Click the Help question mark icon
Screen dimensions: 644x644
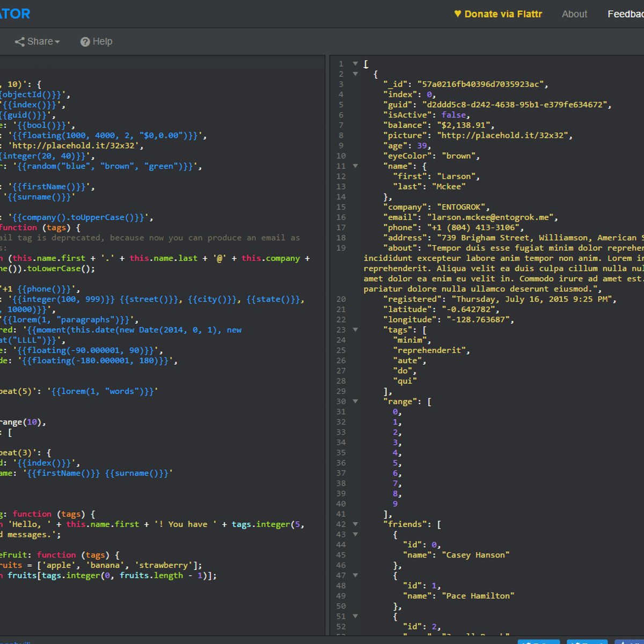click(86, 41)
